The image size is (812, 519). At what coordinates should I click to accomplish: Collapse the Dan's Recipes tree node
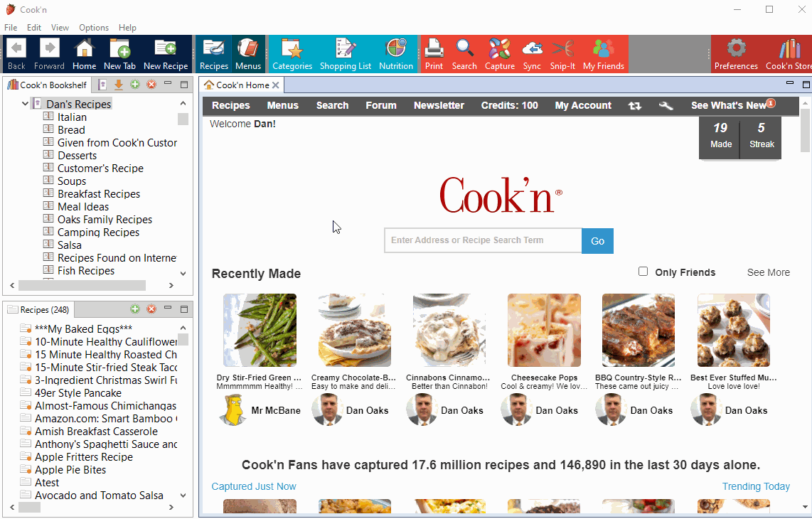point(25,104)
